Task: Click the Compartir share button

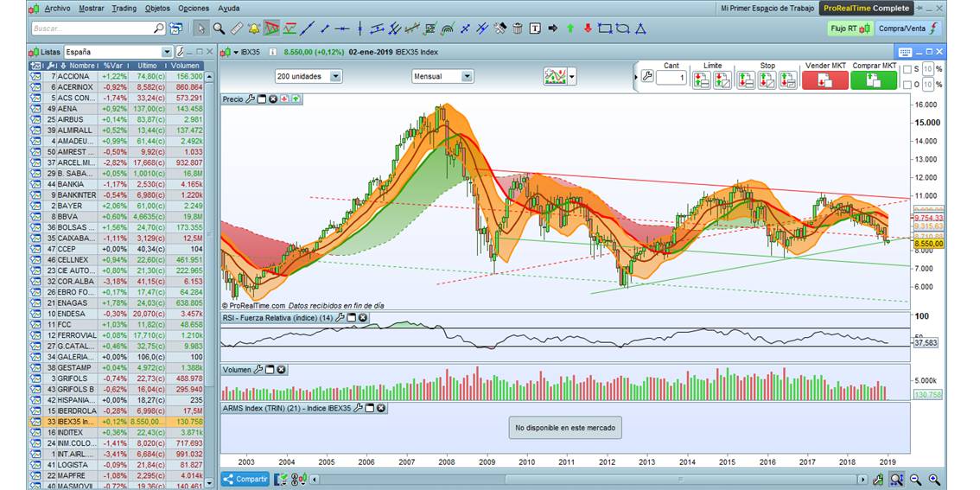Action: point(245,480)
